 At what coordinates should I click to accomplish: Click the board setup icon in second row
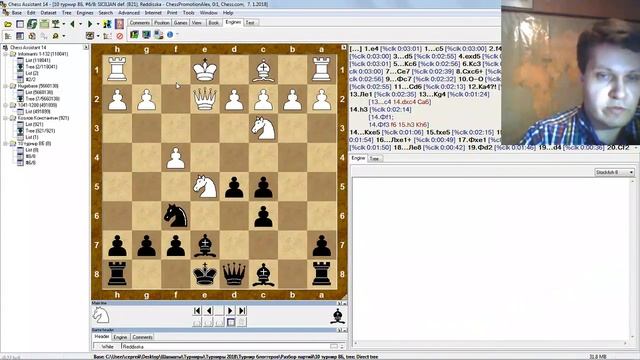[x=90, y=36]
